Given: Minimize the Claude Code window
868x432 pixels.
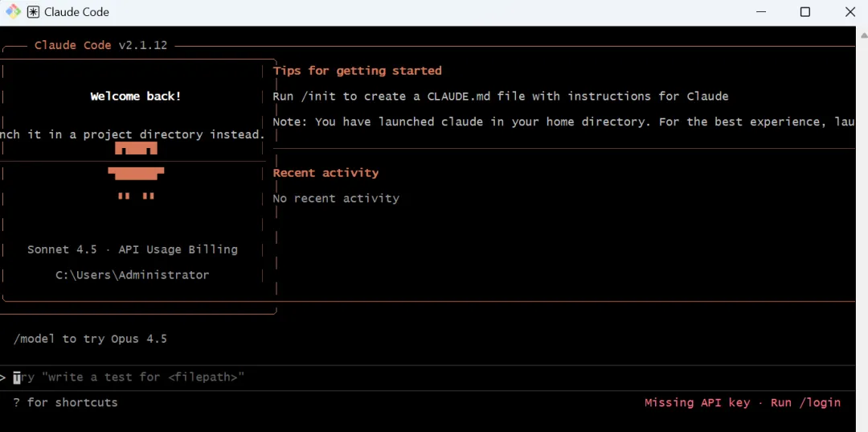Looking at the screenshot, I should pos(762,11).
